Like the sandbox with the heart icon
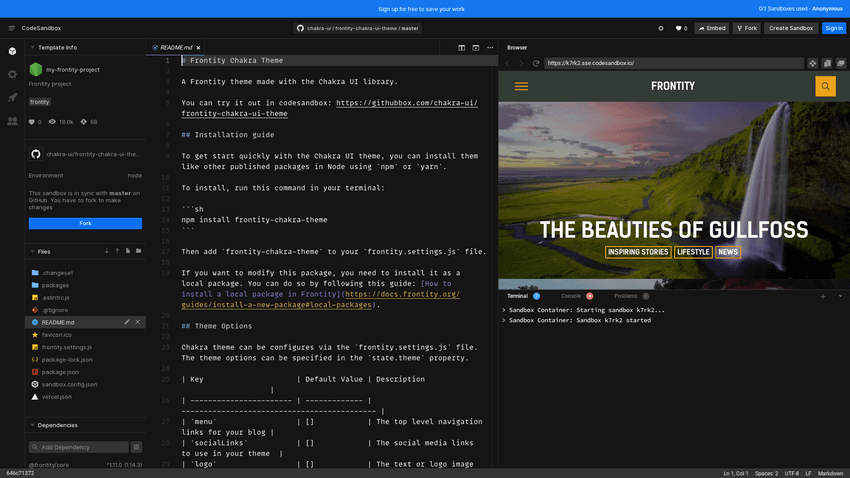Viewport: 850px width, 478px height. 680,28
